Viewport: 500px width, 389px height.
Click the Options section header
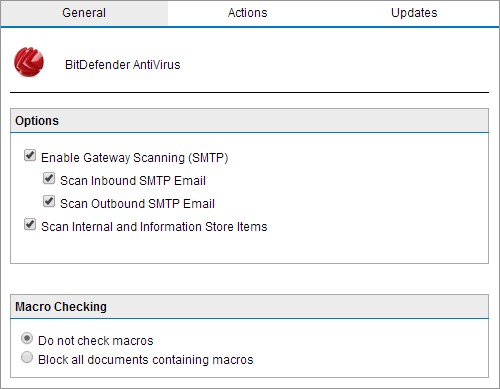[249, 121]
